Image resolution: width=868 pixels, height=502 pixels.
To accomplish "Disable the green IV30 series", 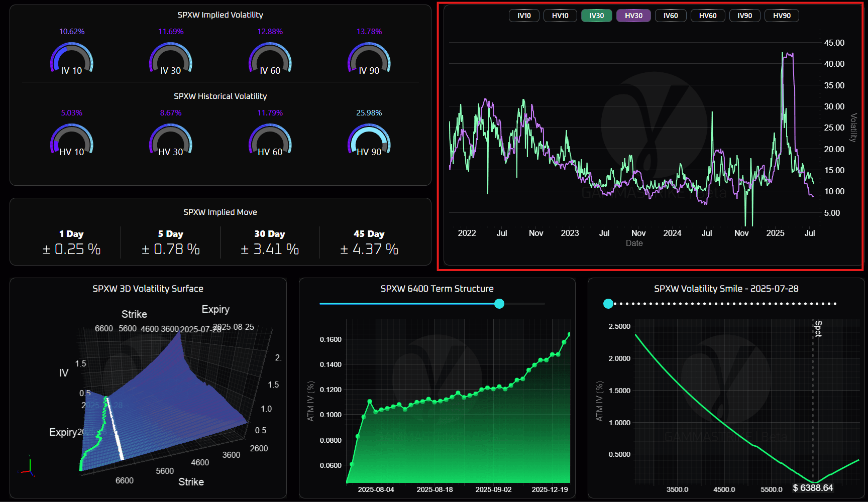I will tap(596, 16).
